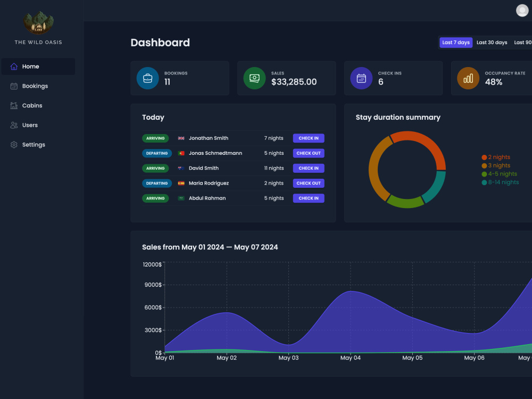Open the Home menu item
The image size is (532, 399).
tap(38, 66)
